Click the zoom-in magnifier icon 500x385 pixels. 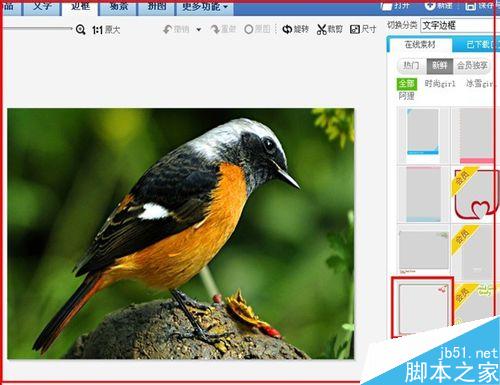pyautogui.click(x=80, y=30)
